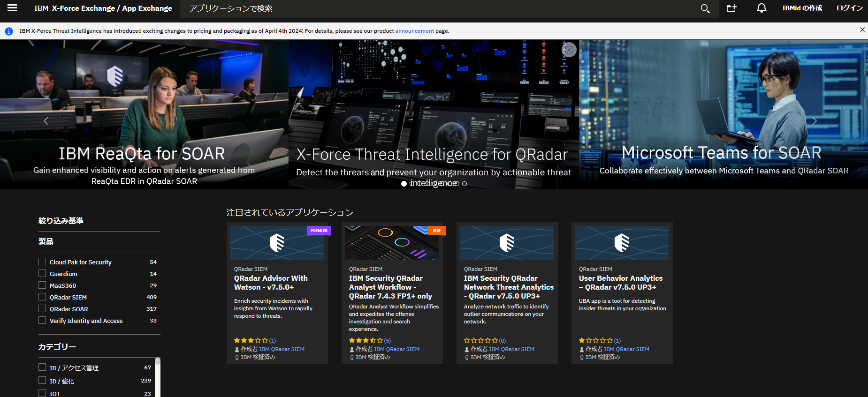Click author person icon on User Behavior Analytics card

581,350
